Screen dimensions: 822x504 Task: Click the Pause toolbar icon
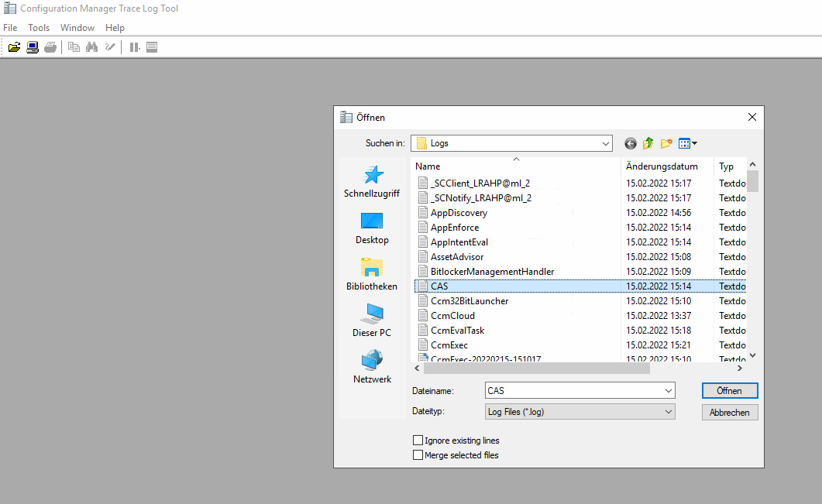pos(135,47)
